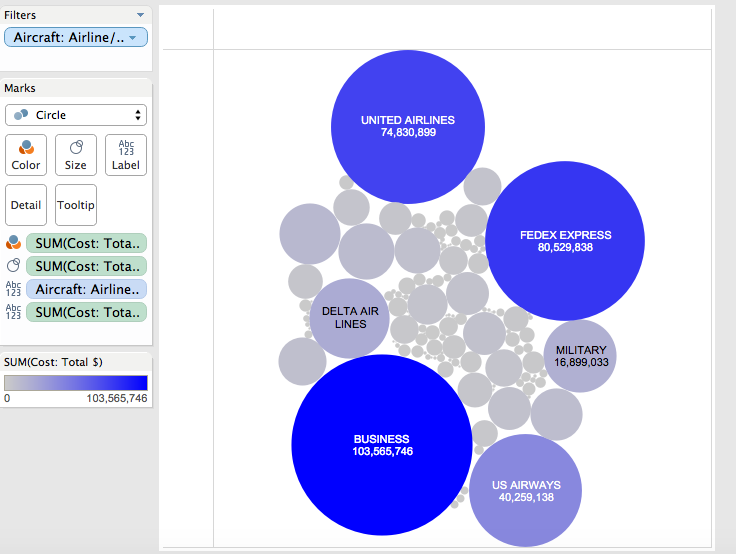
Task: Click the circle mark type icon
Action: (x=21, y=115)
